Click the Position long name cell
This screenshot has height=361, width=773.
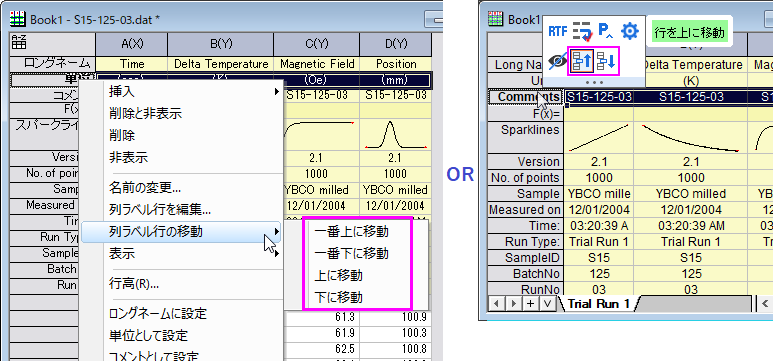396,64
